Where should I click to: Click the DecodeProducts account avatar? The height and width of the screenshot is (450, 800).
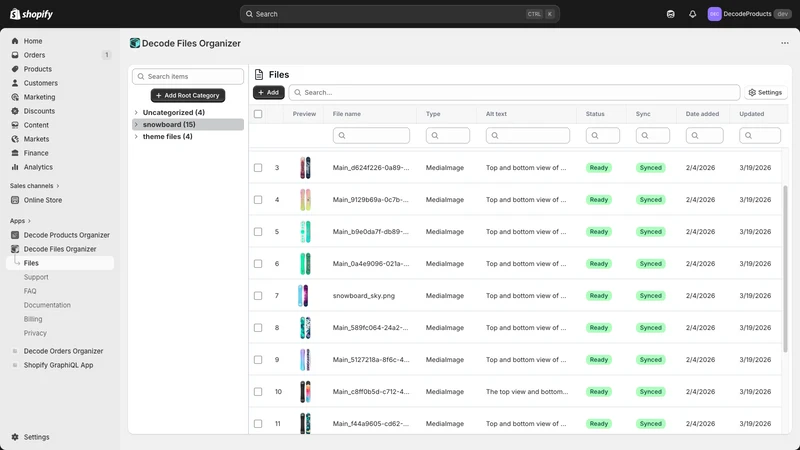(714, 14)
